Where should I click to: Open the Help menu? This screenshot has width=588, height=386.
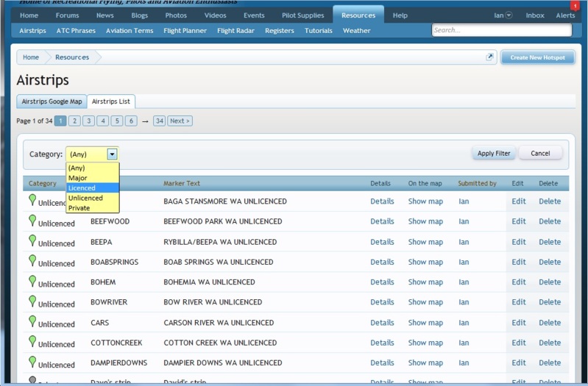400,15
